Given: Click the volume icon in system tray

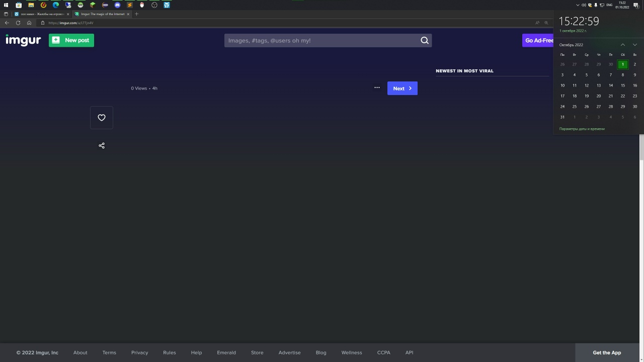Looking at the screenshot, I should coord(584,5).
